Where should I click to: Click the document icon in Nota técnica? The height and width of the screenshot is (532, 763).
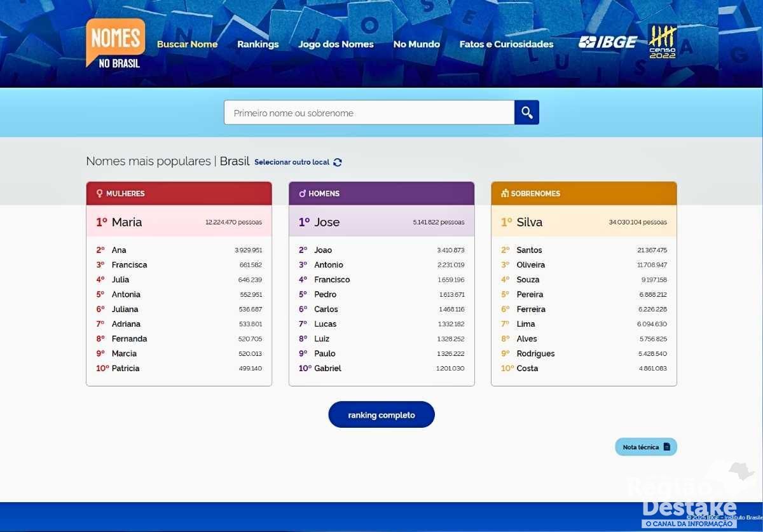[666, 447]
